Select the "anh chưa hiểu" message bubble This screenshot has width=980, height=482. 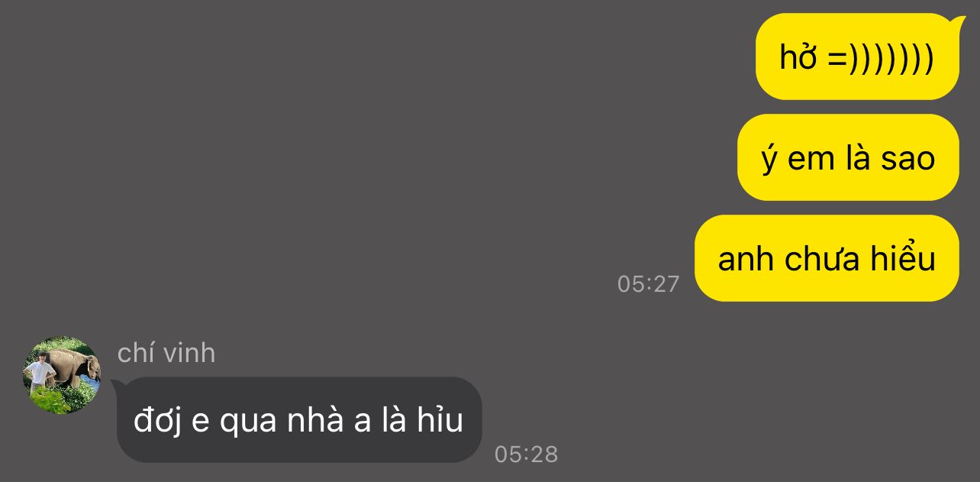(827, 258)
